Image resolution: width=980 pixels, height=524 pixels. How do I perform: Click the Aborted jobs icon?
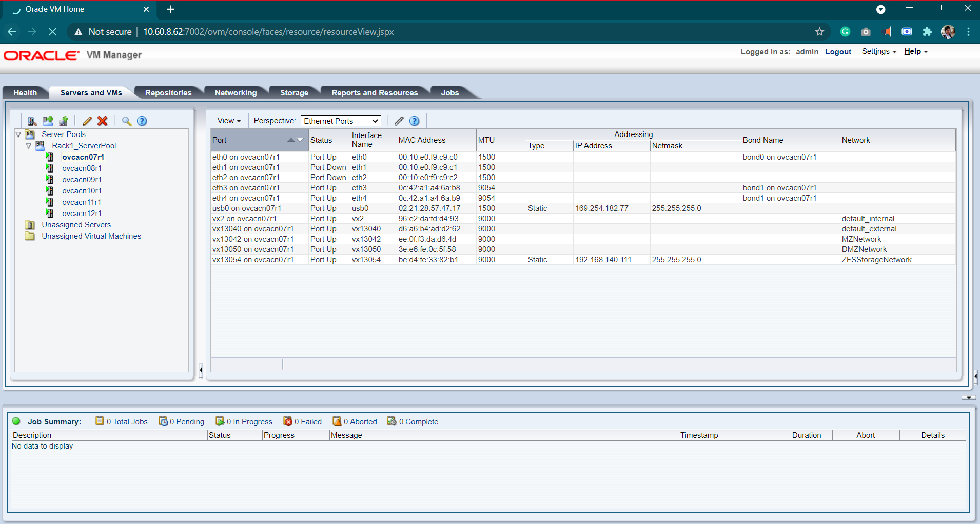click(x=337, y=421)
